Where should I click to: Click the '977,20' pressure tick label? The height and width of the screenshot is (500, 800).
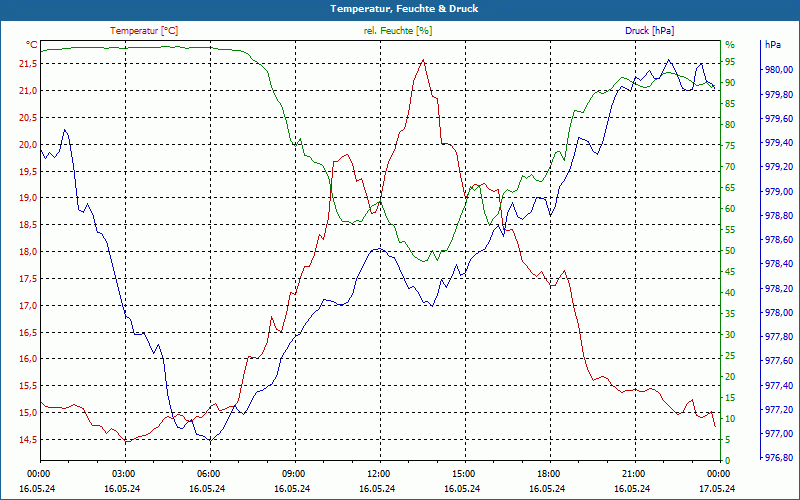779,410
